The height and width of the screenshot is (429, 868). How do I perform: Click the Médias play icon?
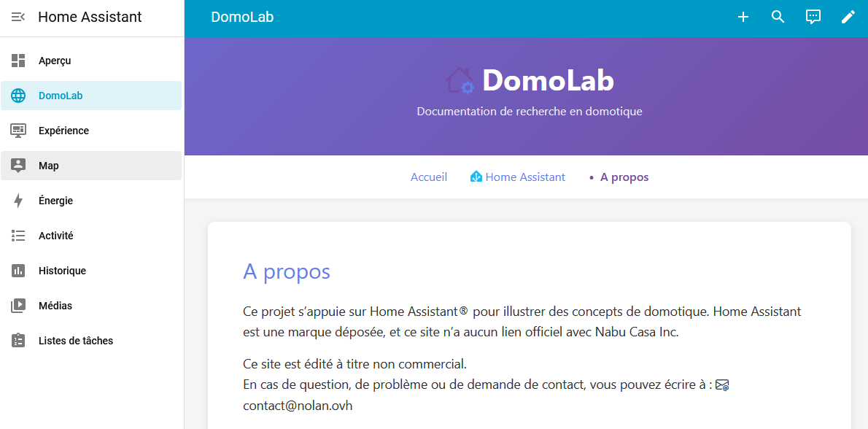(18, 306)
